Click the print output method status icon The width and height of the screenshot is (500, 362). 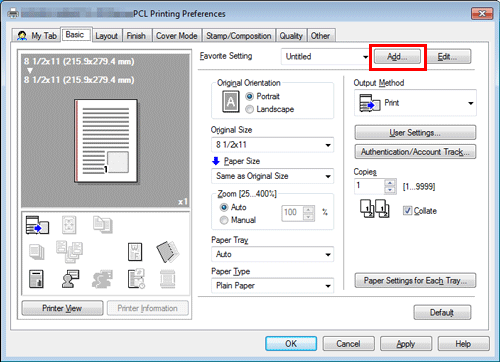[x=37, y=225]
